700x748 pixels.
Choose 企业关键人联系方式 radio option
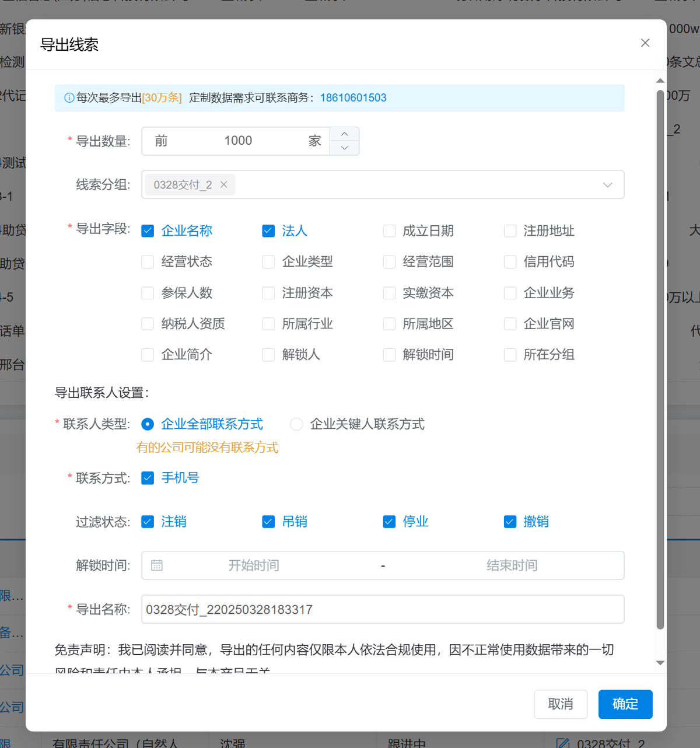pyautogui.click(x=296, y=424)
